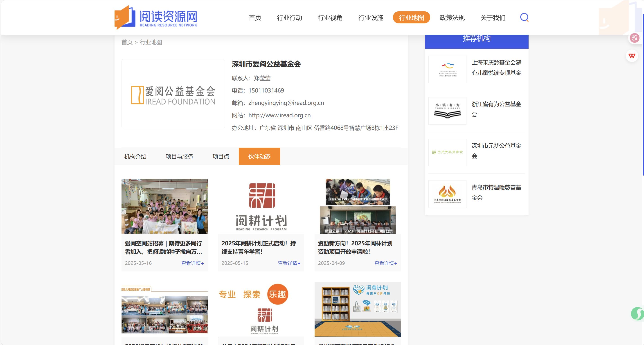
Task: Switch to the 机构介绍 tab
Action: click(135, 156)
